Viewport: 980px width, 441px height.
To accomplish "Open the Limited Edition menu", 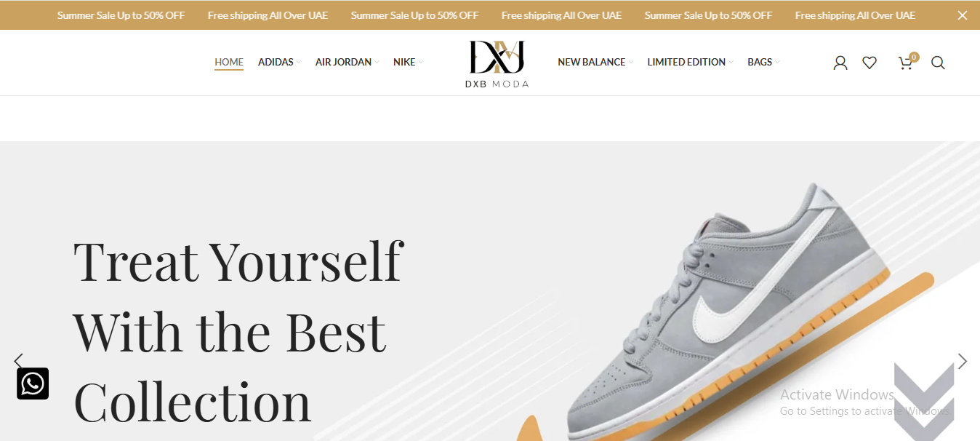I will 691,62.
